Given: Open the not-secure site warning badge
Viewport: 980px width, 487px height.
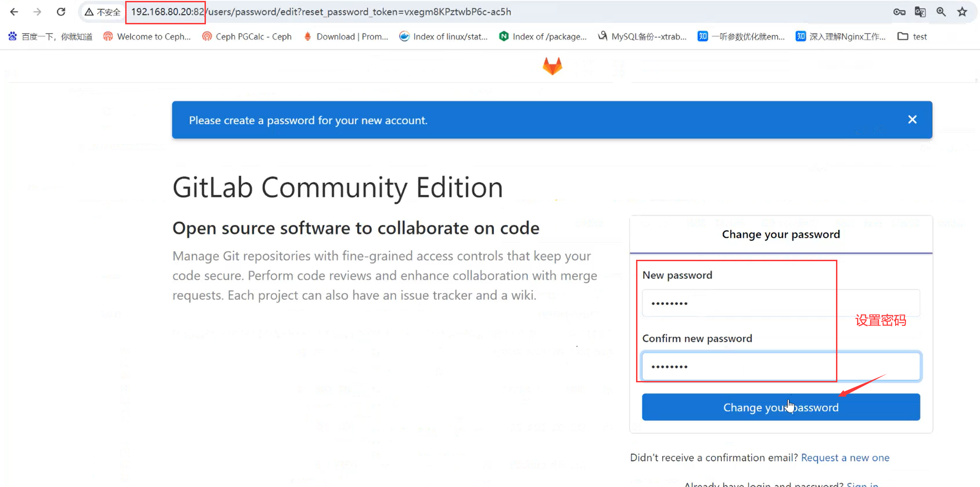Looking at the screenshot, I should click(x=103, y=12).
